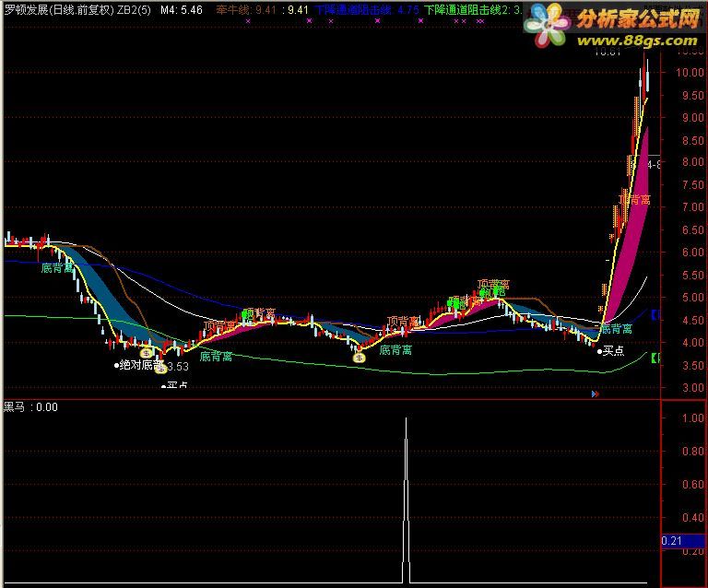Click the 1.00 label on lower axis
708x588 pixels.
click(x=692, y=417)
